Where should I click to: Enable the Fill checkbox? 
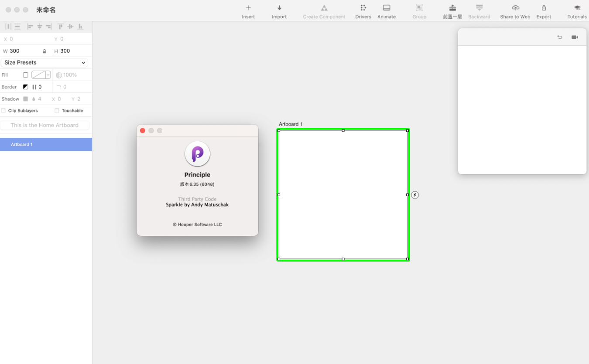tap(25, 75)
